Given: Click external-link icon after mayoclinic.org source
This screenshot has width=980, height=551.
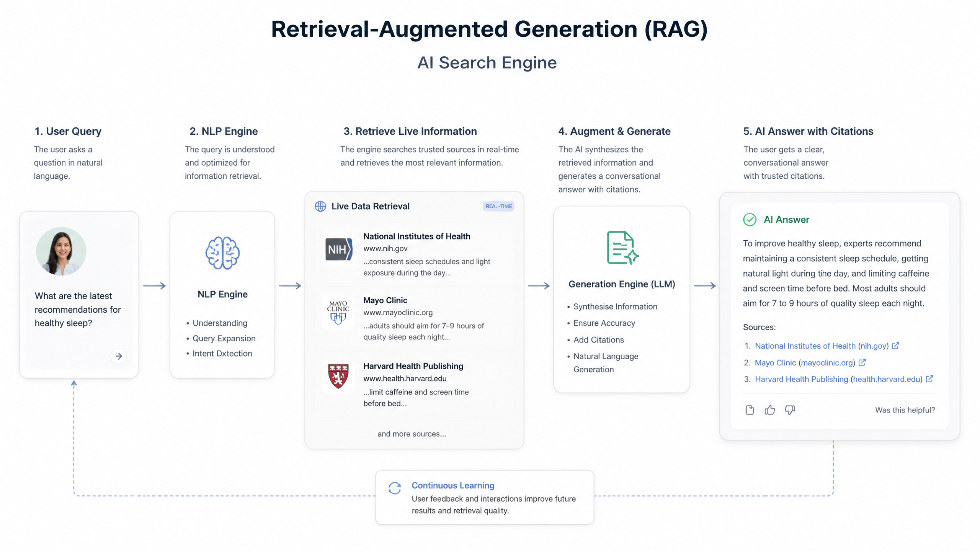Looking at the screenshot, I should [862, 362].
